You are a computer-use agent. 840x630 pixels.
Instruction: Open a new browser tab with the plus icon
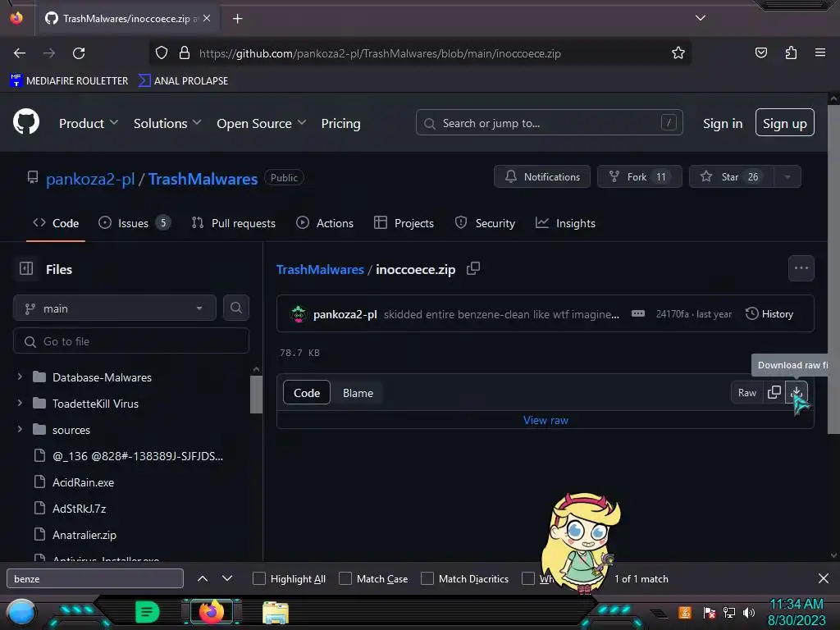click(x=237, y=19)
